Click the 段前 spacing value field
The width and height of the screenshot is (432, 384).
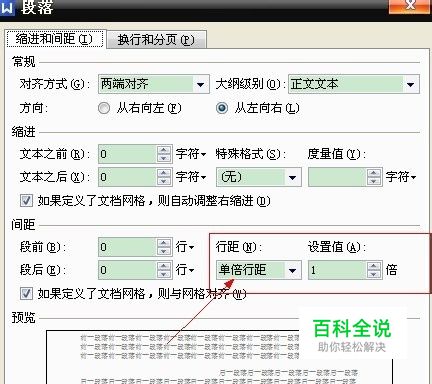click(127, 247)
